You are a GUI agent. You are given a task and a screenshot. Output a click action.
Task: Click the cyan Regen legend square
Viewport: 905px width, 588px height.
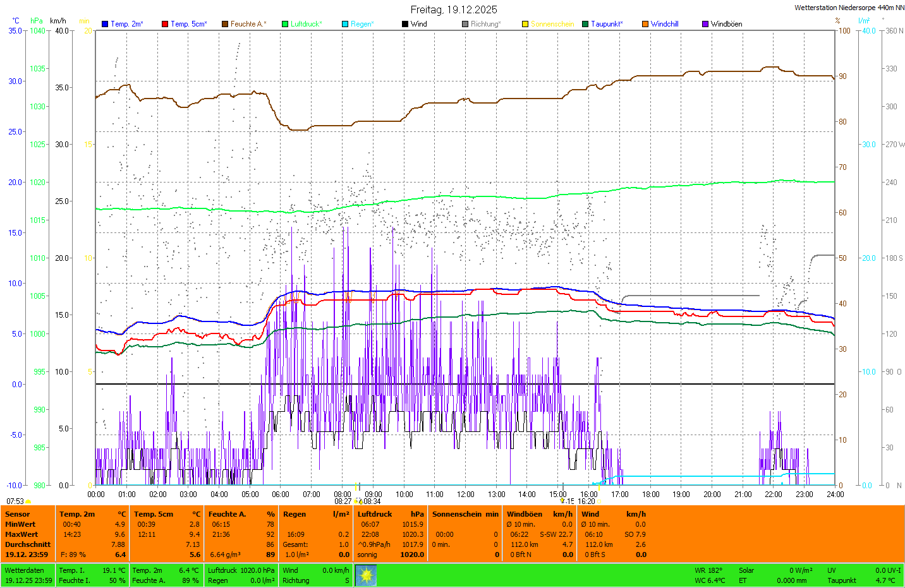tap(345, 24)
